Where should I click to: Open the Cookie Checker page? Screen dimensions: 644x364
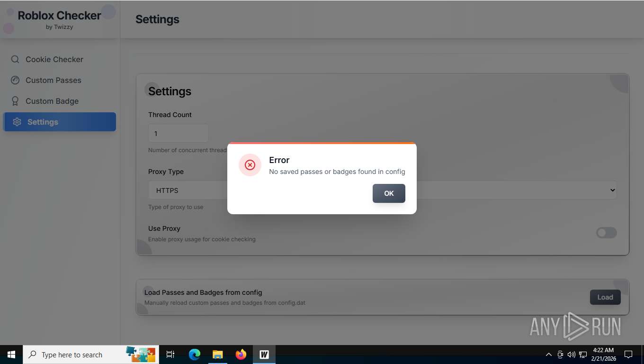(60, 59)
